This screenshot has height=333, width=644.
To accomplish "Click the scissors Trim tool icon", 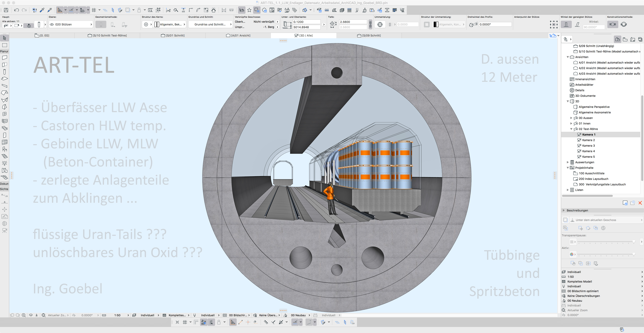I will (168, 10).
